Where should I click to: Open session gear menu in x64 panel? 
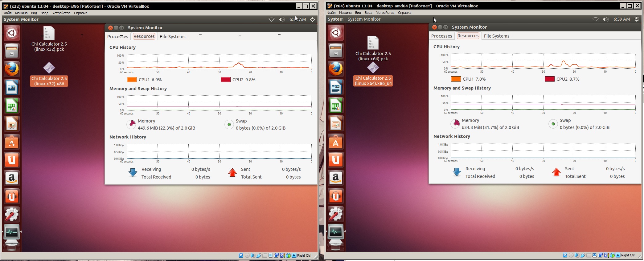point(637,19)
